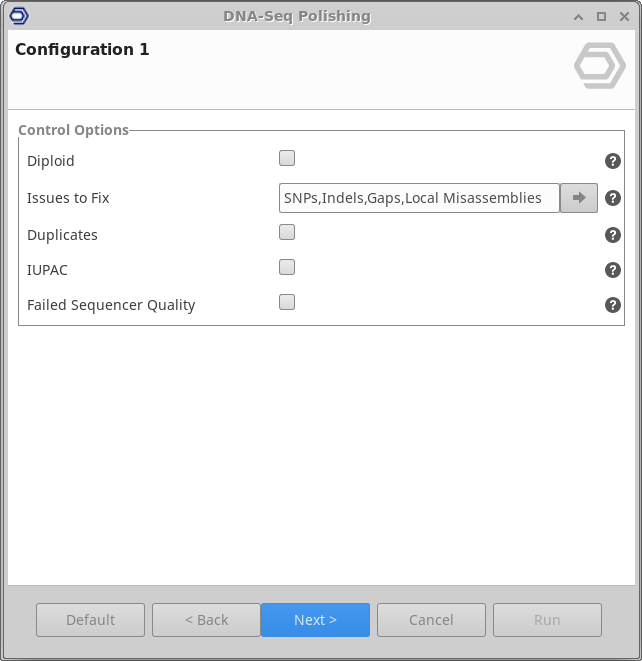Click the hexagon logo in the header
642x661 pixels.
(x=599, y=65)
